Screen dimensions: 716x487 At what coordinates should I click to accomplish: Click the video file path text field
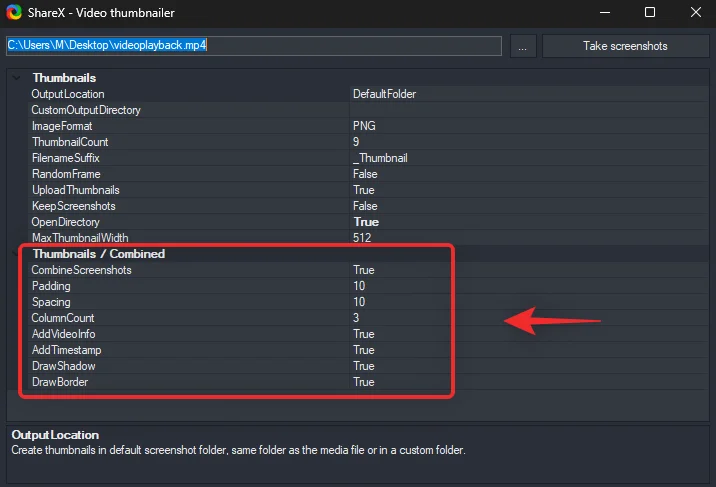pyautogui.click(x=253, y=46)
